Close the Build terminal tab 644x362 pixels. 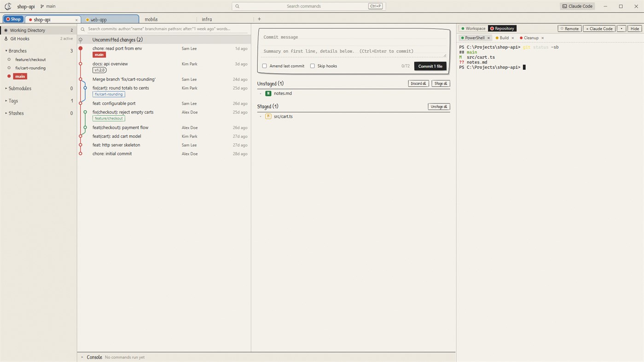[x=513, y=38]
